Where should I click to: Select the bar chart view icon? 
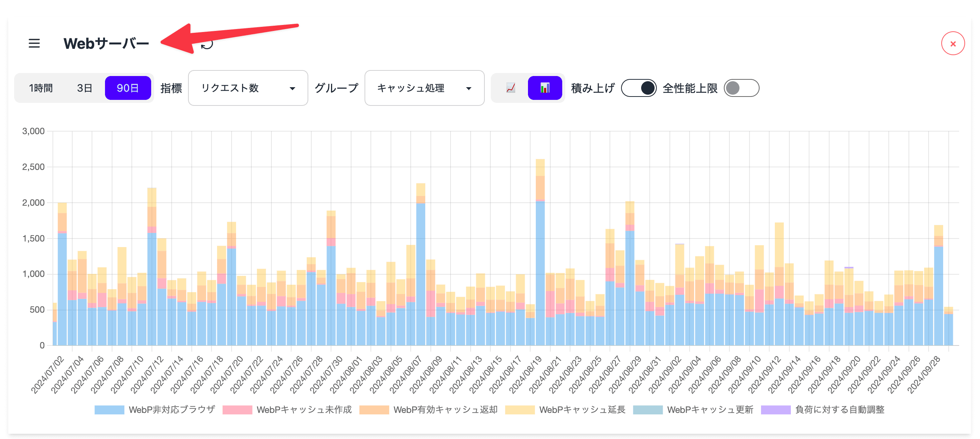click(x=545, y=88)
